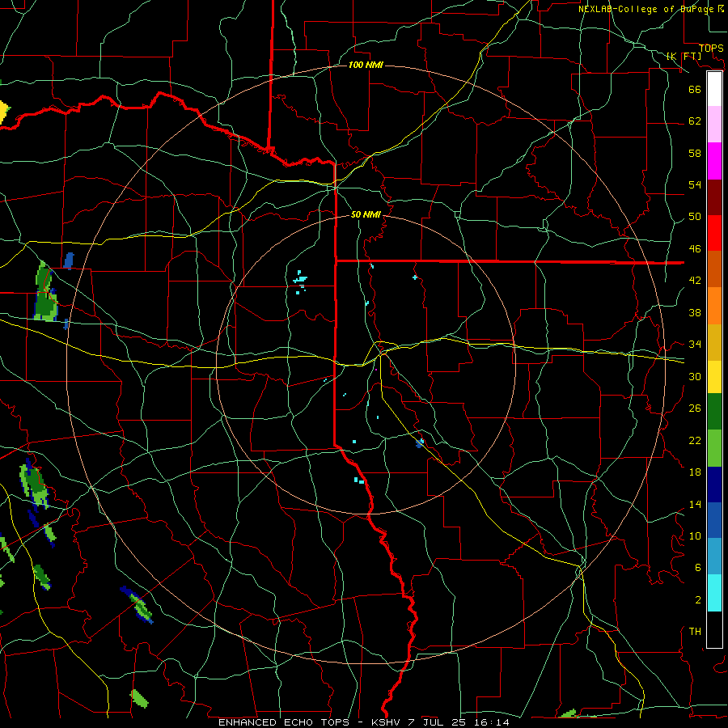Click the '18' legend value
This screenshot has height=728, width=728.
pyautogui.click(x=695, y=472)
